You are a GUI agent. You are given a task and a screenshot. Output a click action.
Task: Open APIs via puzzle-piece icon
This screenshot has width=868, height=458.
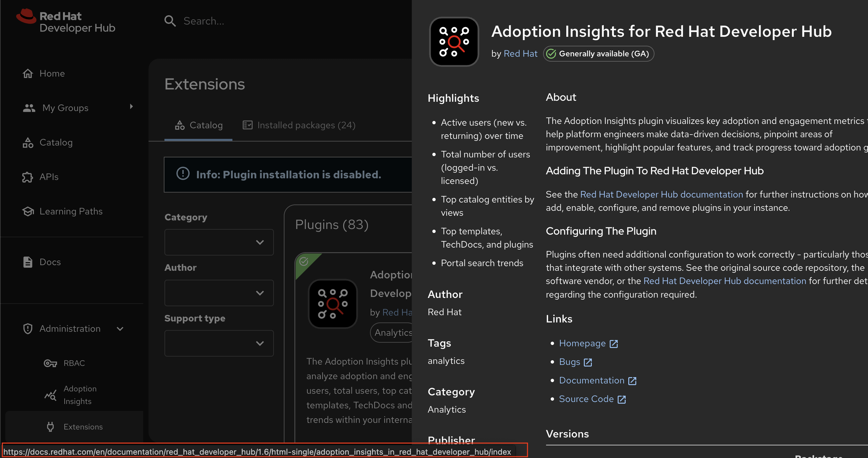point(28,177)
